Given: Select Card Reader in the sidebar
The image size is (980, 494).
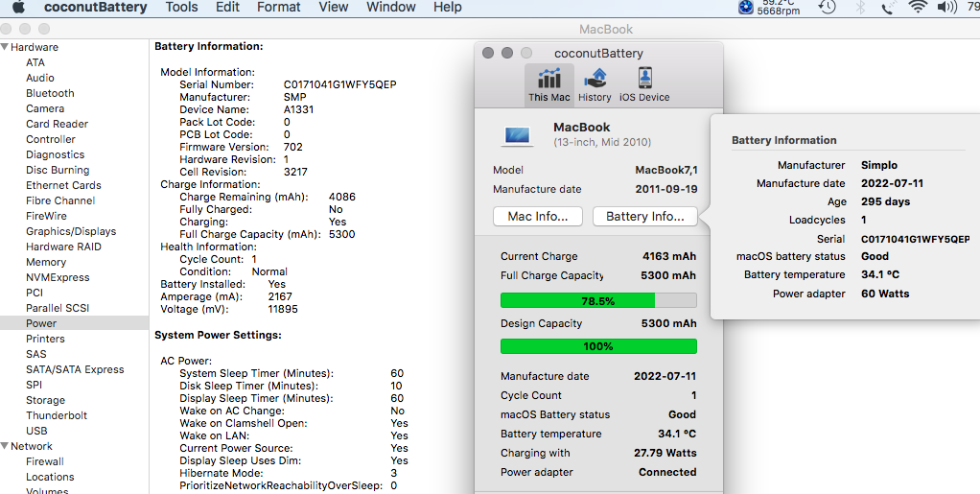Looking at the screenshot, I should [x=57, y=124].
